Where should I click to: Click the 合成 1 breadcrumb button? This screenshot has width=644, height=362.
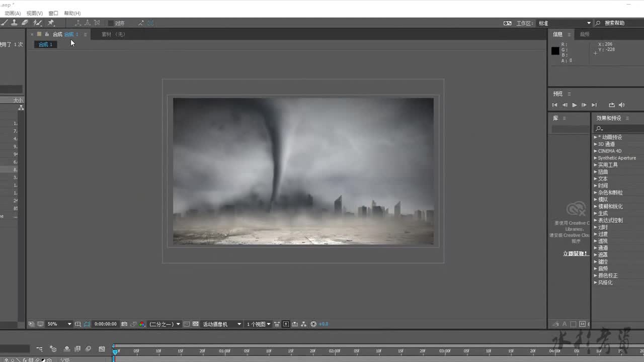tap(46, 44)
